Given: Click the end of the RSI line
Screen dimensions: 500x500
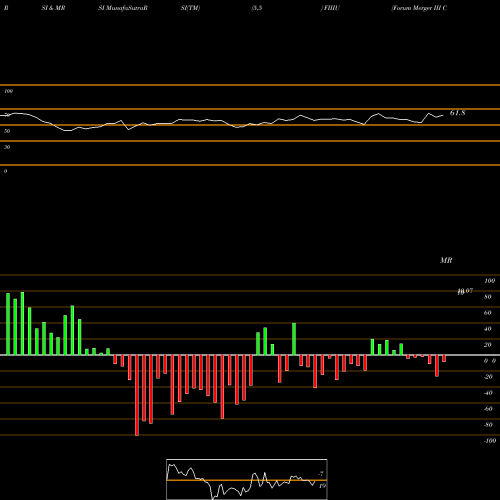Looking at the screenshot, I should click(x=443, y=115).
